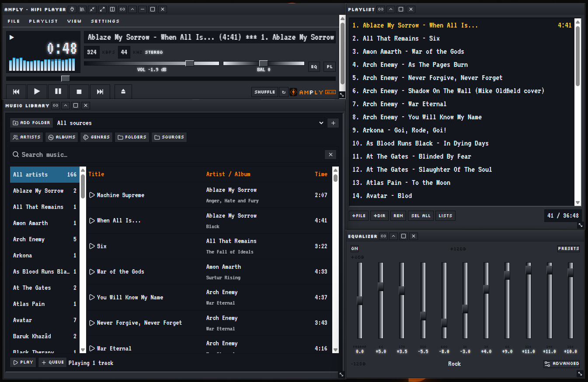Click the Add Folder button
Viewport: 588px width, 382px height.
(31, 123)
